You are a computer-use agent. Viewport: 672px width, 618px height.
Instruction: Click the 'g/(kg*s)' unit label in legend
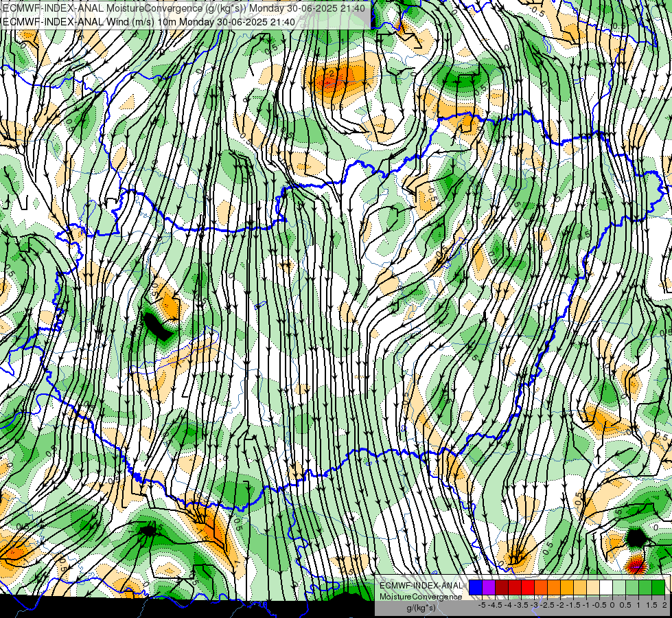421,608
